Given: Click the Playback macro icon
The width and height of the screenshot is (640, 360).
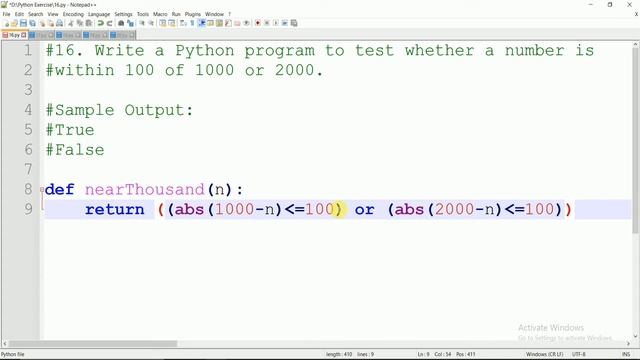Looking at the screenshot, I should (x=276, y=23).
